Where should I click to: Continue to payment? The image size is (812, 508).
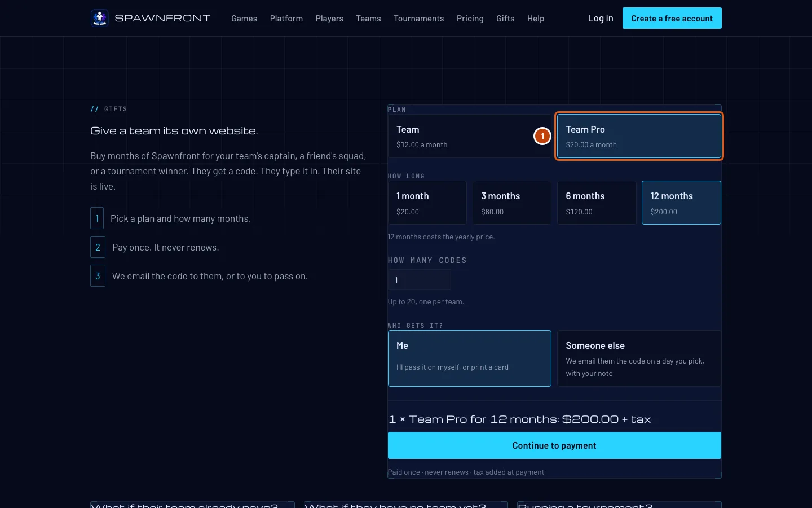pos(554,445)
